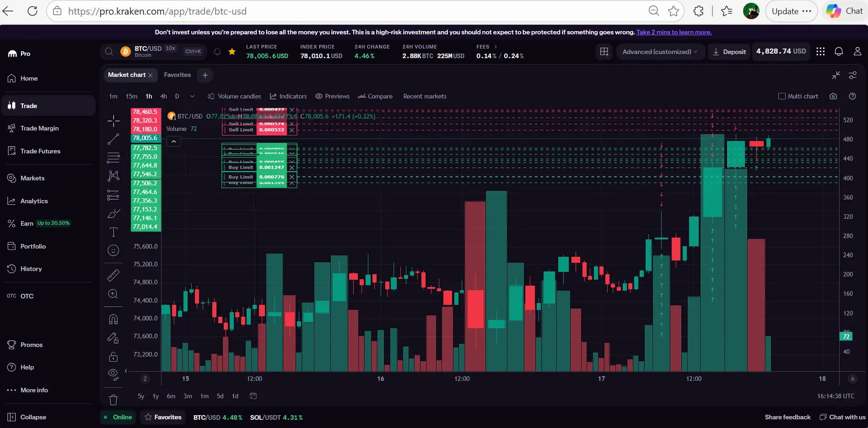Toggle auto scale with the A button
Screen dimensions: 868x428
pyautogui.click(x=852, y=379)
